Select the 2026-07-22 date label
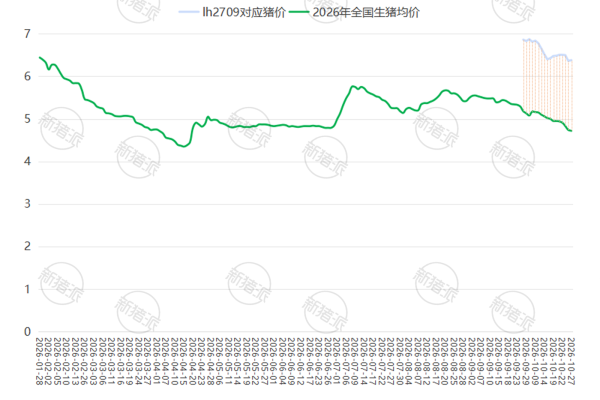Screen dimensions: 600x400 pyautogui.click(x=382, y=361)
